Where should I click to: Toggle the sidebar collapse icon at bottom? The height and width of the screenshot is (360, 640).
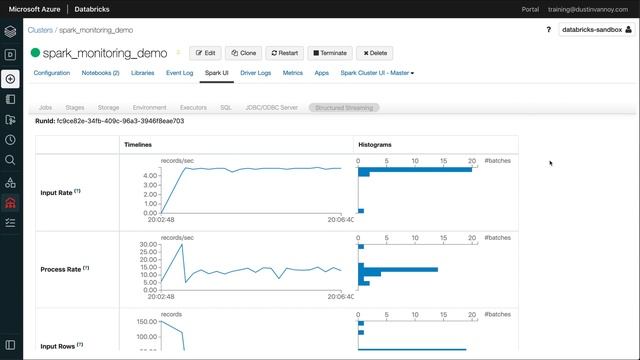point(10,345)
